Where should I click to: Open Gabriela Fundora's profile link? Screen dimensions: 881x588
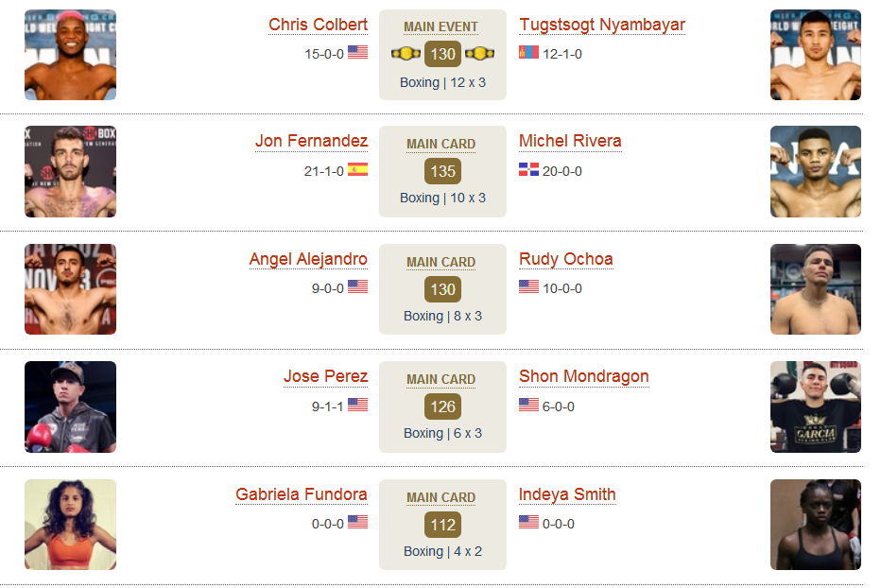click(302, 494)
